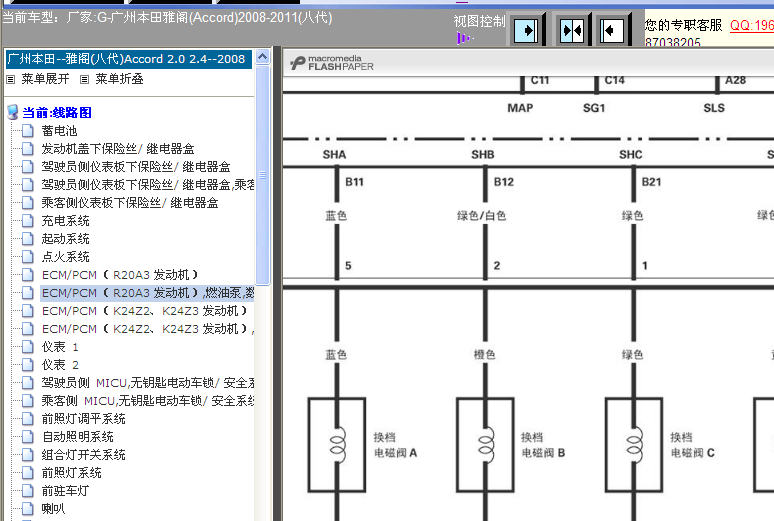Click the MAP label in diagram

pyautogui.click(x=520, y=108)
